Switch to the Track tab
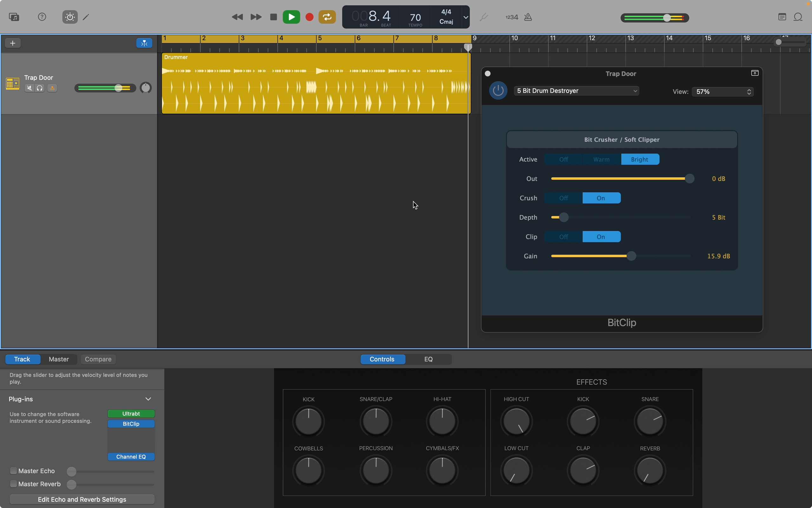This screenshot has width=812, height=508. [23, 359]
